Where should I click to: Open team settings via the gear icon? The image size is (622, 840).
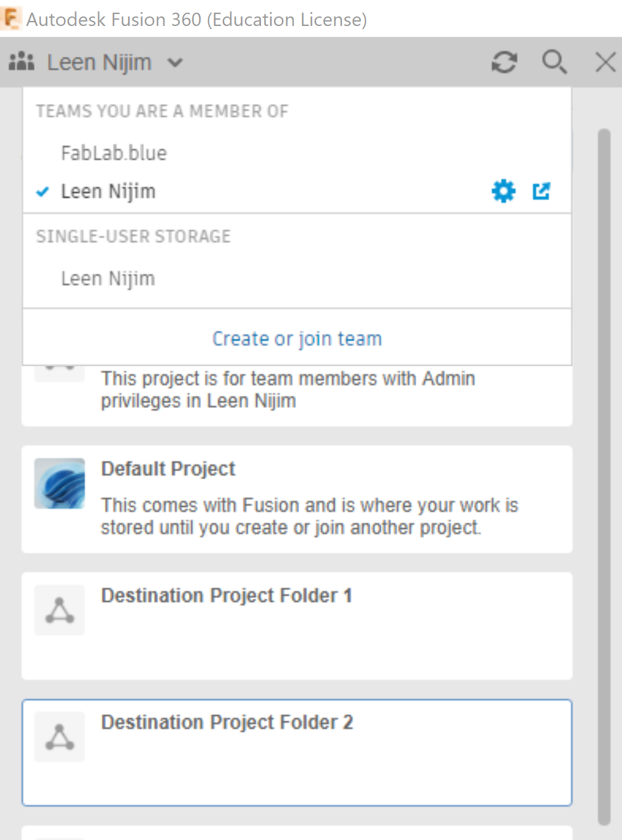click(502, 191)
